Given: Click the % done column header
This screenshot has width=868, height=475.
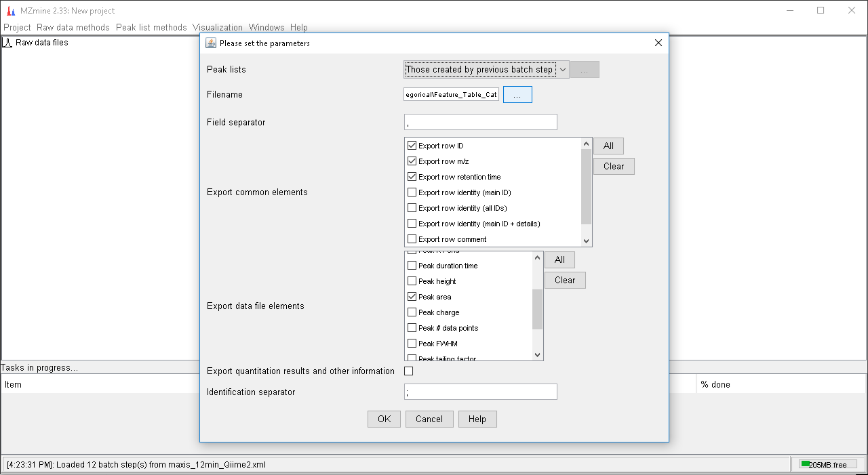Looking at the screenshot, I should point(715,384).
